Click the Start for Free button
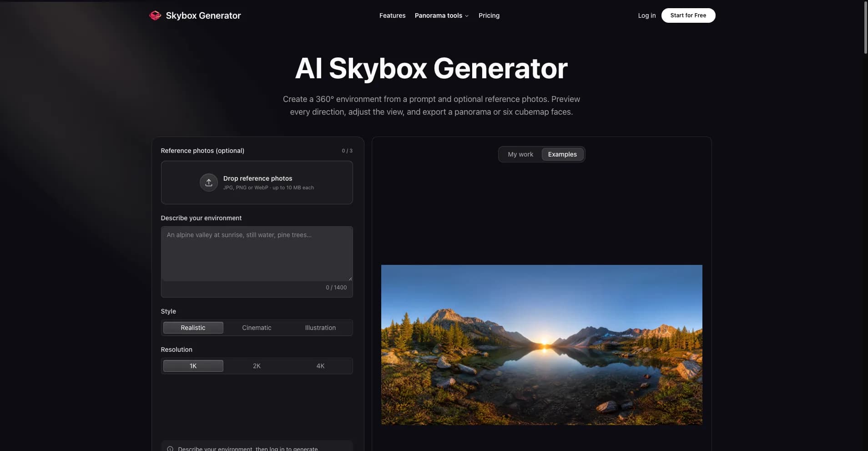Viewport: 868px width, 451px height. [x=688, y=15]
